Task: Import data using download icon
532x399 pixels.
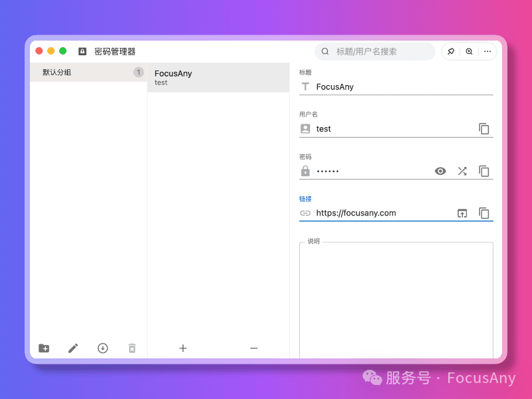Action: [102, 348]
